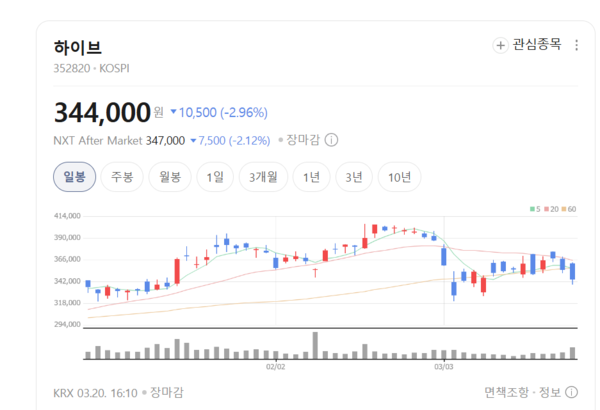Show the 1일 intraday chart
The image size is (600, 410).
point(215,177)
